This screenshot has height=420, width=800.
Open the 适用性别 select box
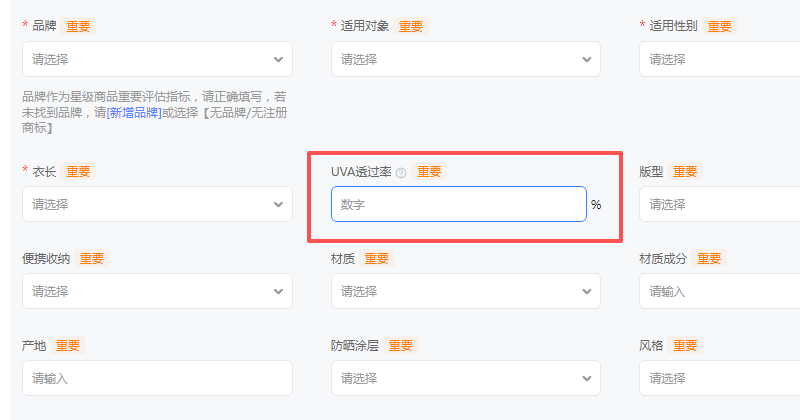tap(720, 59)
